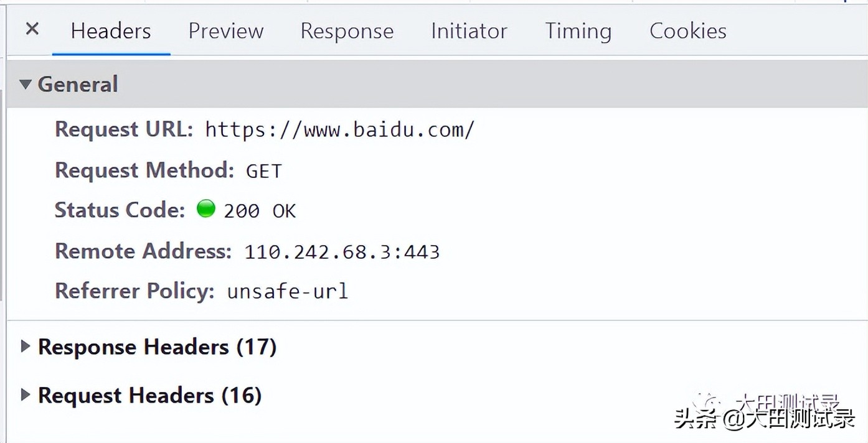Viewport: 868px width, 443px height.
Task: Click the green status code indicator
Action: click(x=206, y=208)
